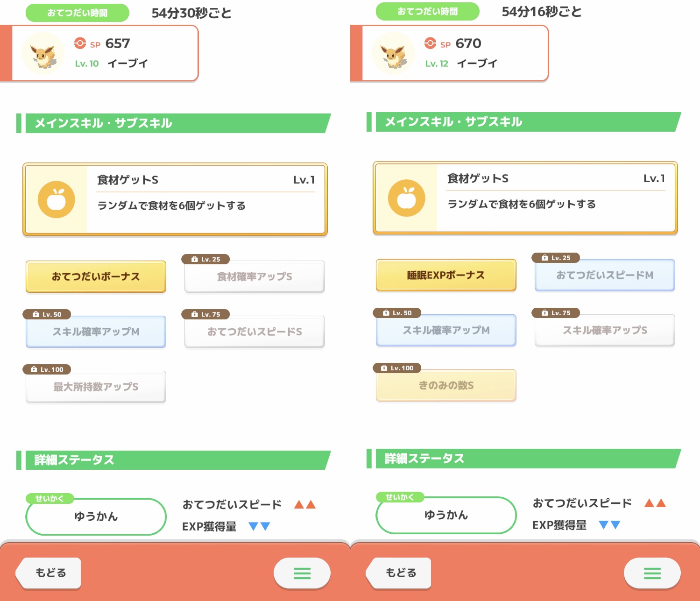Tap the locked おてつだいスピードS skill
Screen dimensions: 700x601
tap(255, 332)
